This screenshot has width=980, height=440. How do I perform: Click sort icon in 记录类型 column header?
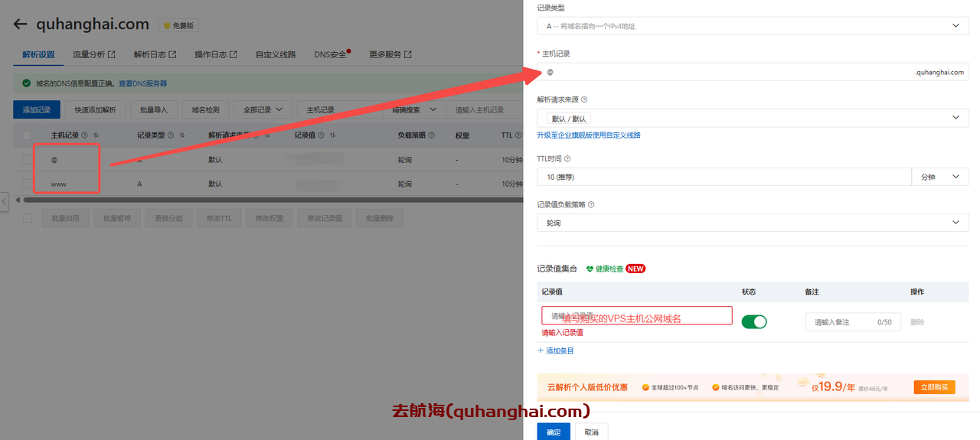pyautogui.click(x=182, y=135)
